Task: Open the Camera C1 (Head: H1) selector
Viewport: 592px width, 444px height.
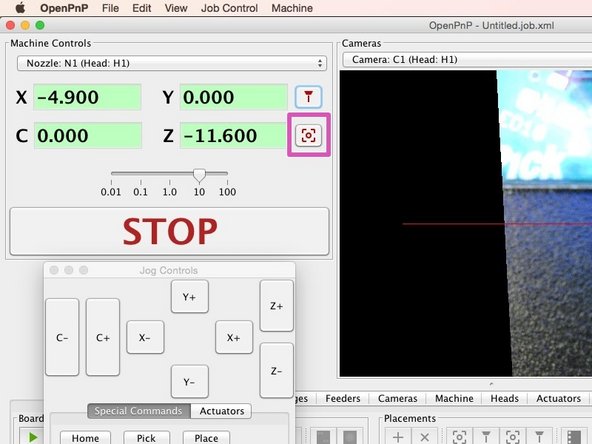Action: click(x=467, y=60)
